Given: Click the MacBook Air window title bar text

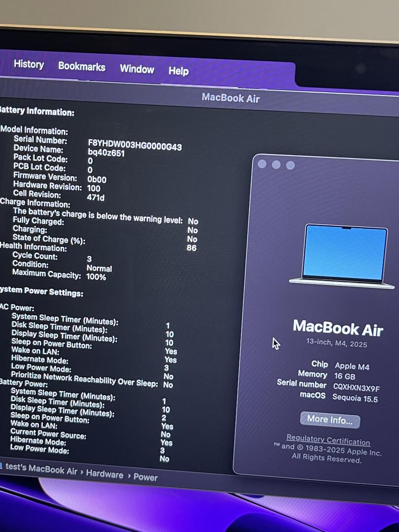Looking at the screenshot, I should coord(231,98).
